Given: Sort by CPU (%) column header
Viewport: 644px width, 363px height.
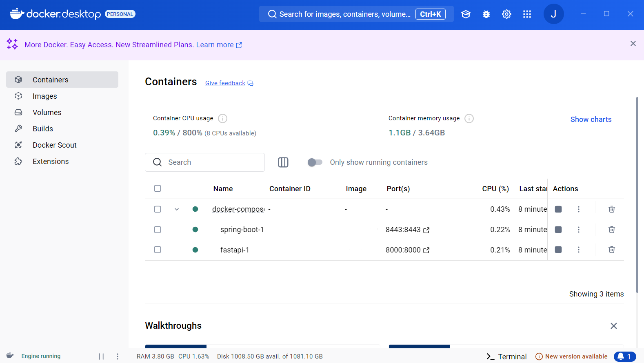Looking at the screenshot, I should [x=495, y=189].
